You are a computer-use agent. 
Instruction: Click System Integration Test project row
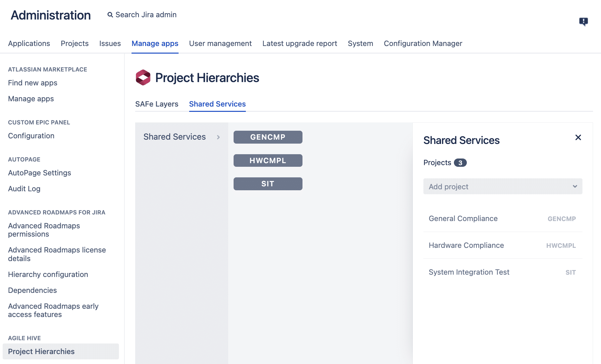503,272
